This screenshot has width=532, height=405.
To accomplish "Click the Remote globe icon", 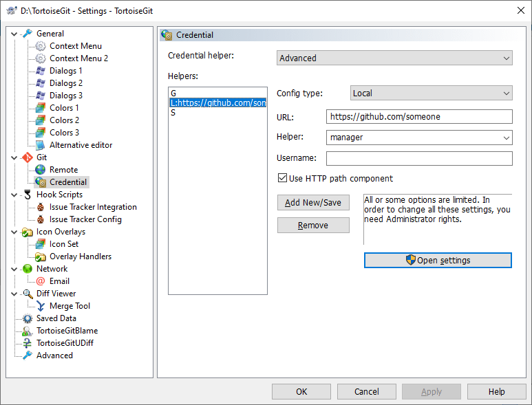I will (41, 170).
